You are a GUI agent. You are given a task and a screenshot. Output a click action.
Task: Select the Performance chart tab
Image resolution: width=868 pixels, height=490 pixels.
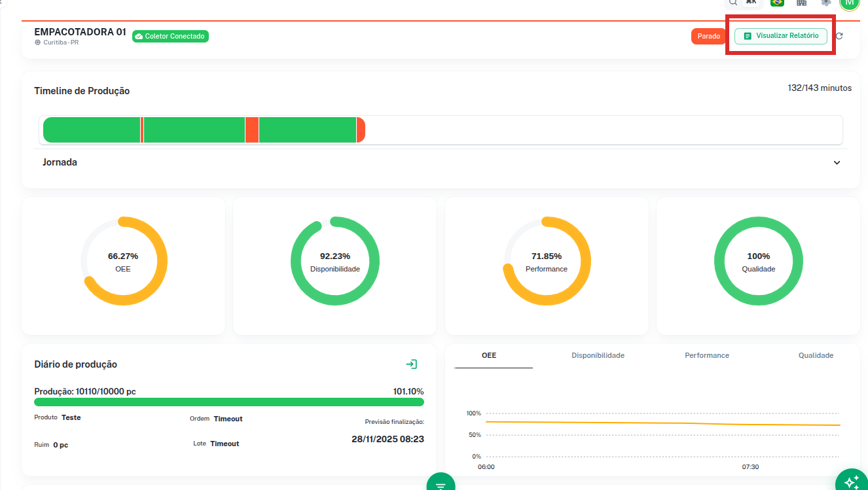[707, 355]
